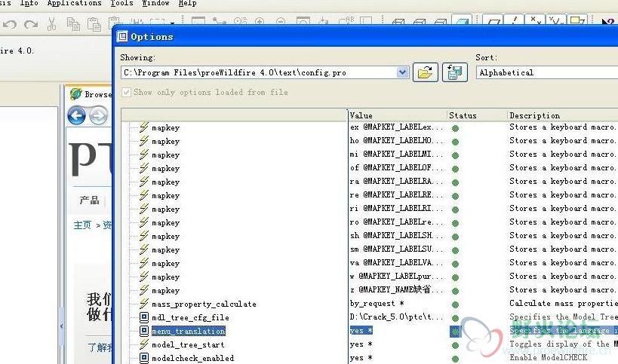Save a copy of the displayed configuration file
Screen dimensions: 618x364
pos(455,72)
